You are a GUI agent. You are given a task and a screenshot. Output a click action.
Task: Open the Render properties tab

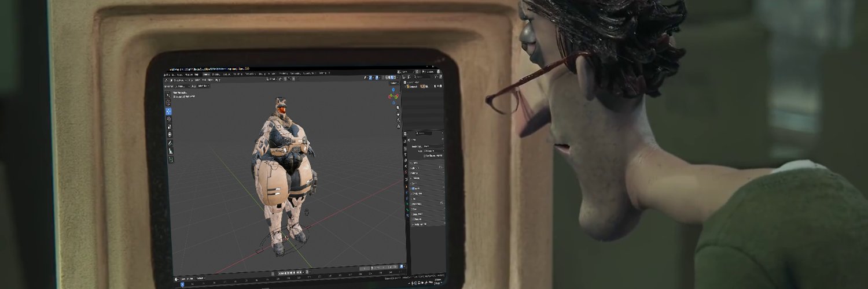tap(405, 149)
